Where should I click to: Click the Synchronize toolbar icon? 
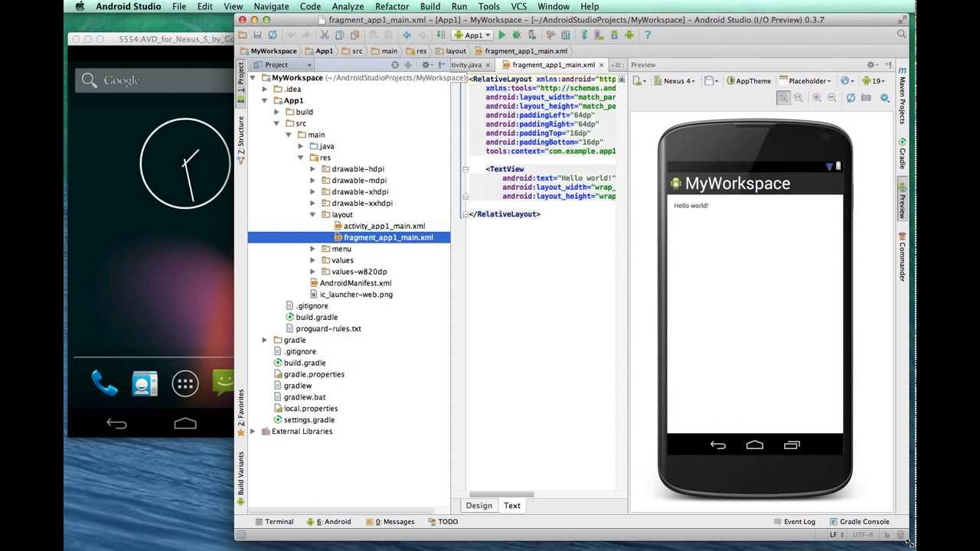[x=273, y=35]
